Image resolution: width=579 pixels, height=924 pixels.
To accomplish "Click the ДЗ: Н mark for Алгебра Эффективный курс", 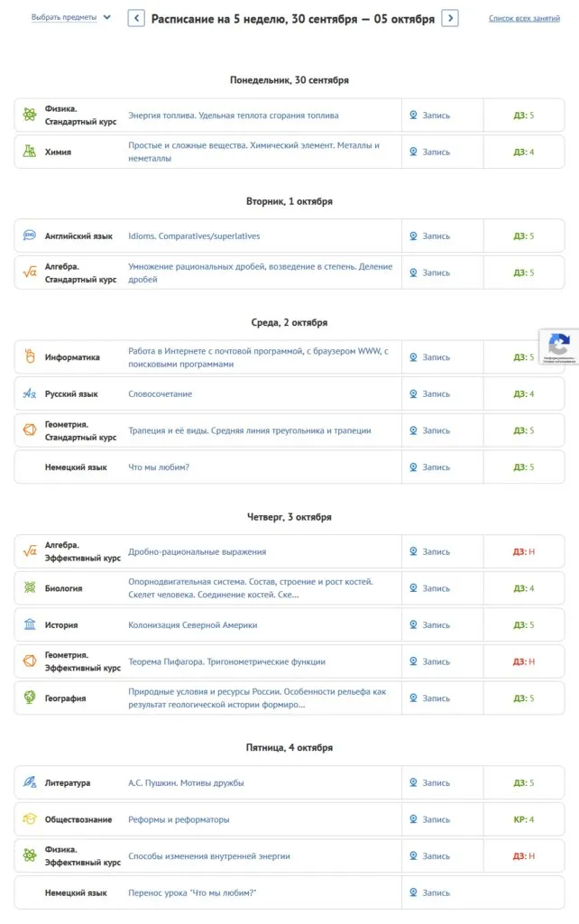I will [x=524, y=551].
